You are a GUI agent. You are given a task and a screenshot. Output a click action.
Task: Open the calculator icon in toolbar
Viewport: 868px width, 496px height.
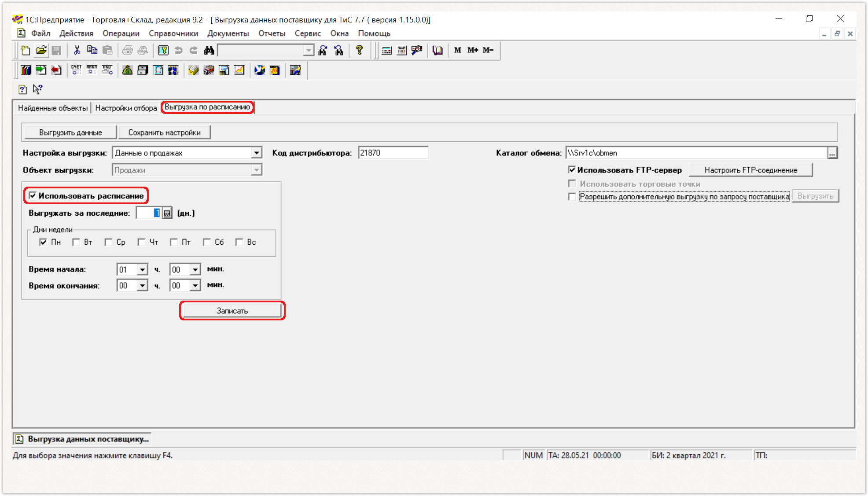coord(386,51)
